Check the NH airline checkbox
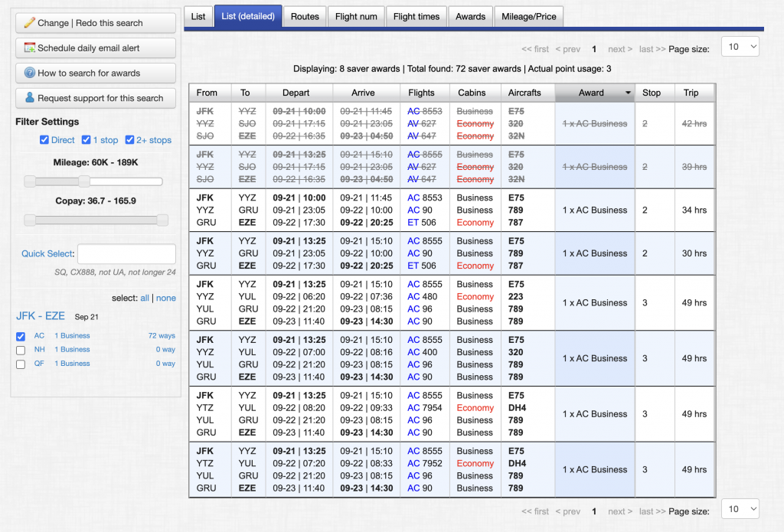The height and width of the screenshot is (532, 784). point(21,350)
